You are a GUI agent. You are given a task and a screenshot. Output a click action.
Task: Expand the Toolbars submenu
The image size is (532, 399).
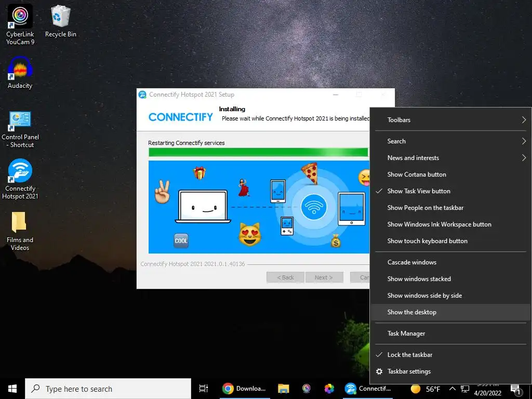(x=450, y=120)
